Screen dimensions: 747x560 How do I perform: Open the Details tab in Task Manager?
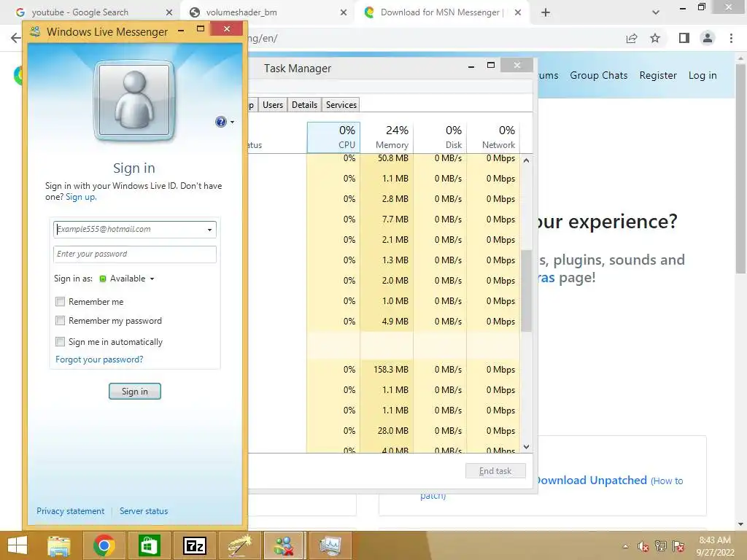coord(304,105)
